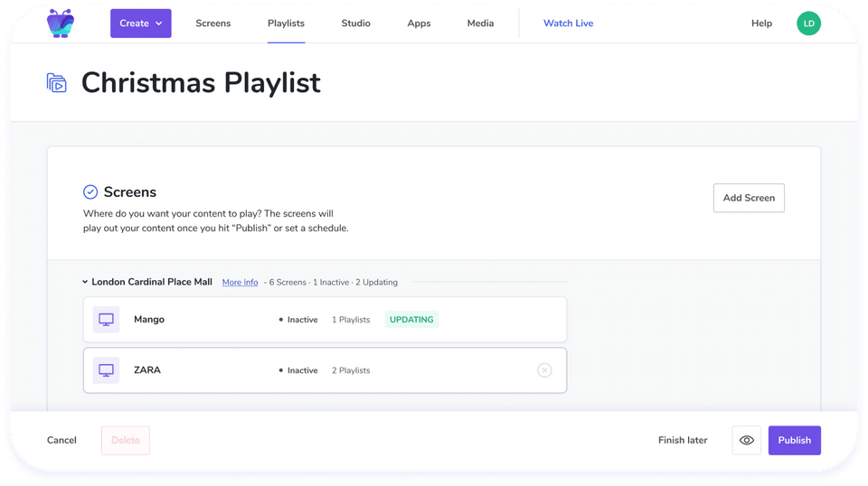868x486 pixels.
Task: Click Inactive status in Mango row
Action: 298,320
